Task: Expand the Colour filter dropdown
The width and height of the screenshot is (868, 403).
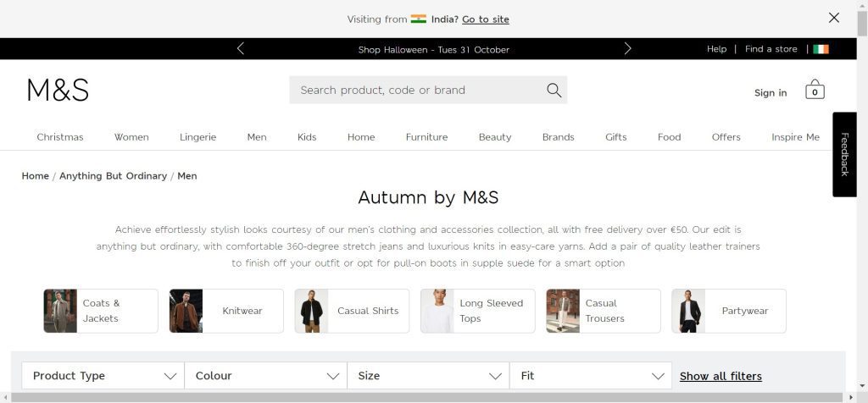Action: [265, 376]
